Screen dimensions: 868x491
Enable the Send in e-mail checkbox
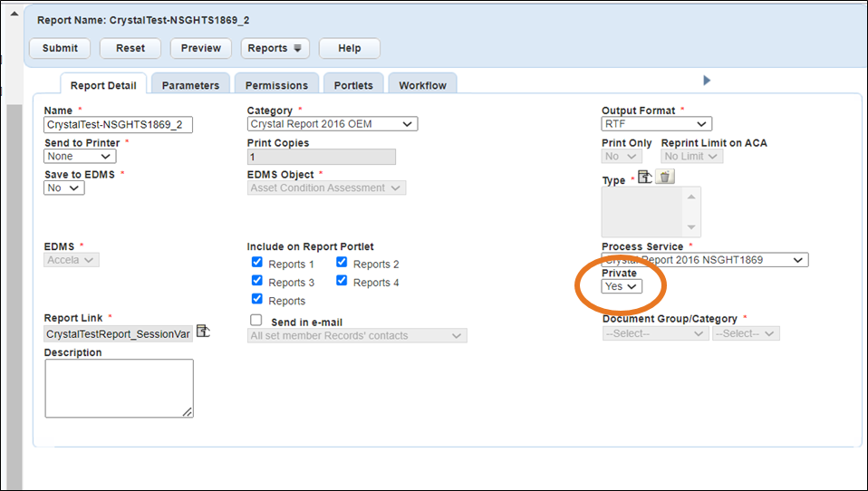coord(256,321)
